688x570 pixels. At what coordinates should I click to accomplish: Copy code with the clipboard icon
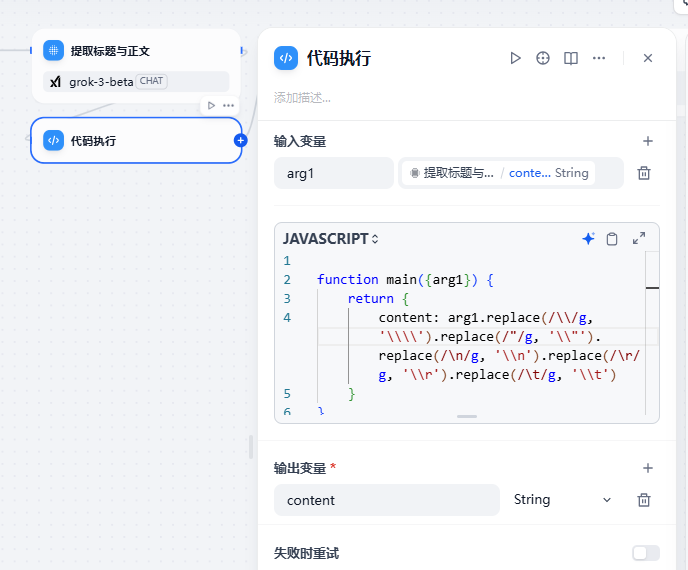click(612, 239)
